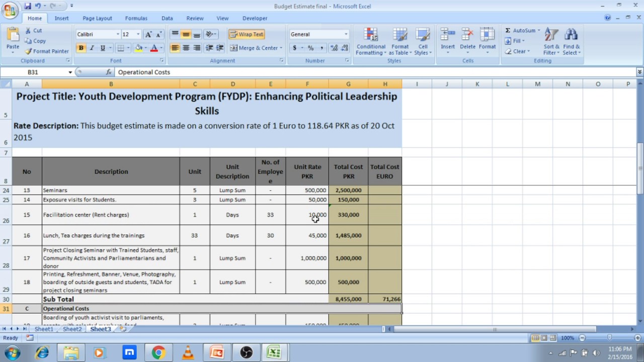Screen dimensions: 644x362
Task: Expand the number format dropdown showing General
Action: pos(346,34)
